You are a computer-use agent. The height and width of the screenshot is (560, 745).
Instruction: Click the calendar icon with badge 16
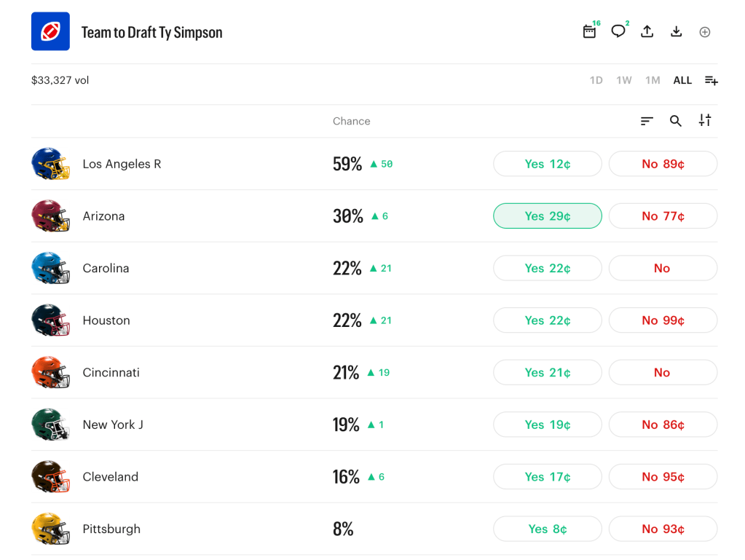(x=590, y=32)
